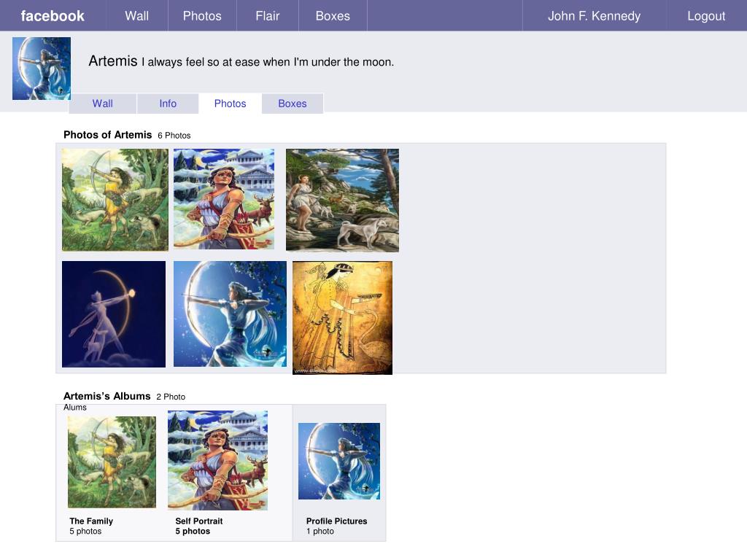Open Flair in the top navigation bar
This screenshot has width=747, height=560.
pos(267,16)
